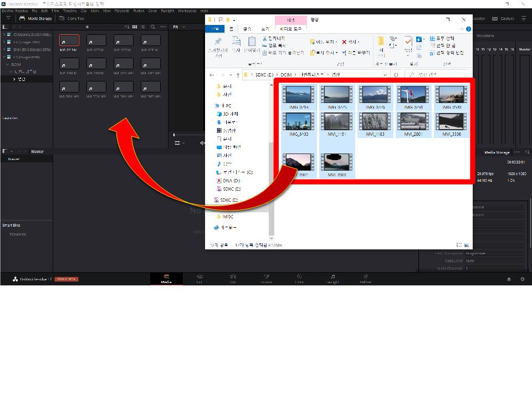Go to the Fusion page
This screenshot has height=399, width=532.
(x=266, y=279)
